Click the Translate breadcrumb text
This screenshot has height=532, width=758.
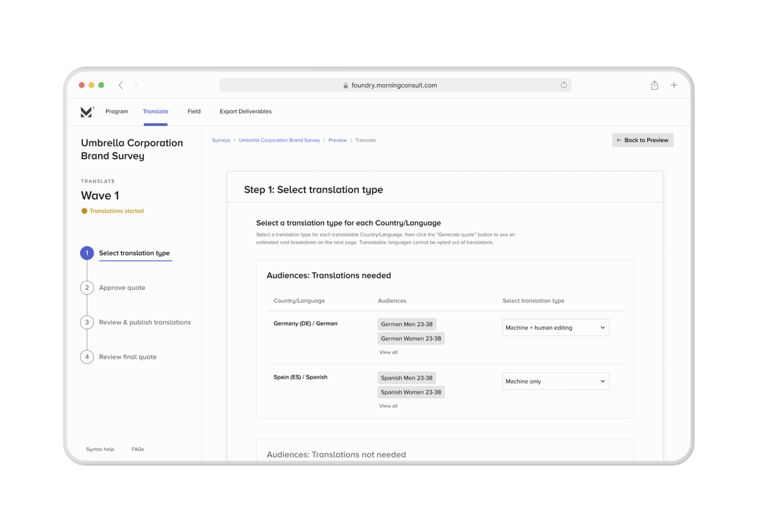click(366, 140)
